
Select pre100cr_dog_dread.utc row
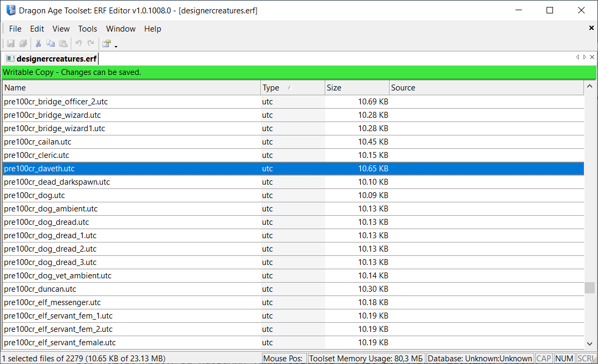[x=293, y=222]
